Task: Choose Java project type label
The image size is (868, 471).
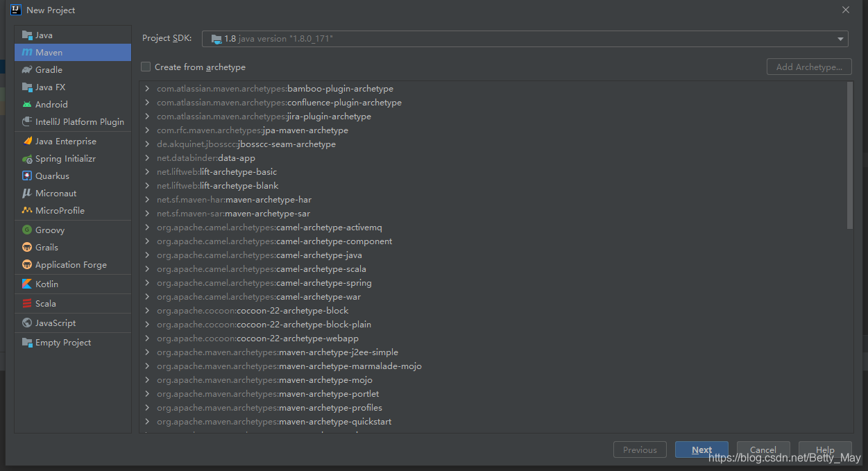Action: (x=44, y=35)
